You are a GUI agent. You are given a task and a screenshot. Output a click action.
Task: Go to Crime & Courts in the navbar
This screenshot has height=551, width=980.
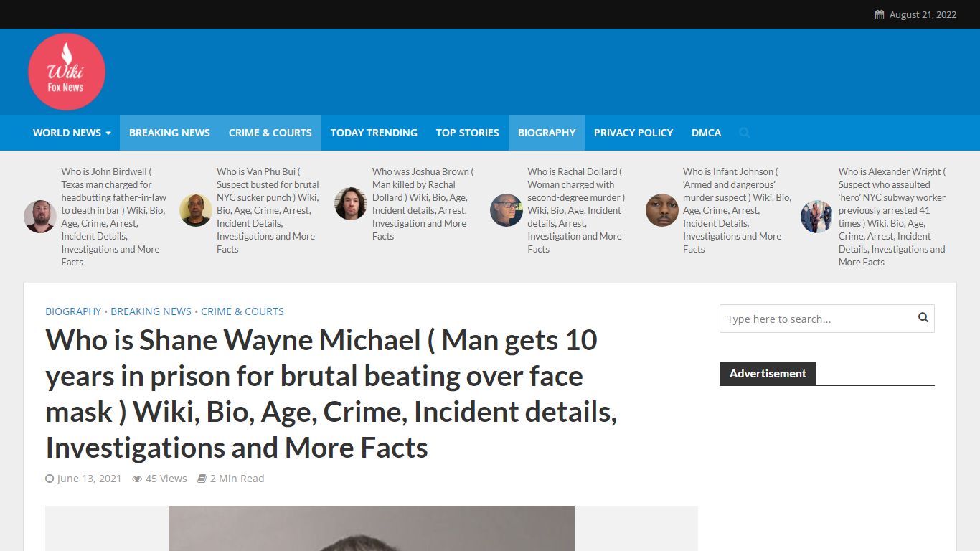click(270, 133)
